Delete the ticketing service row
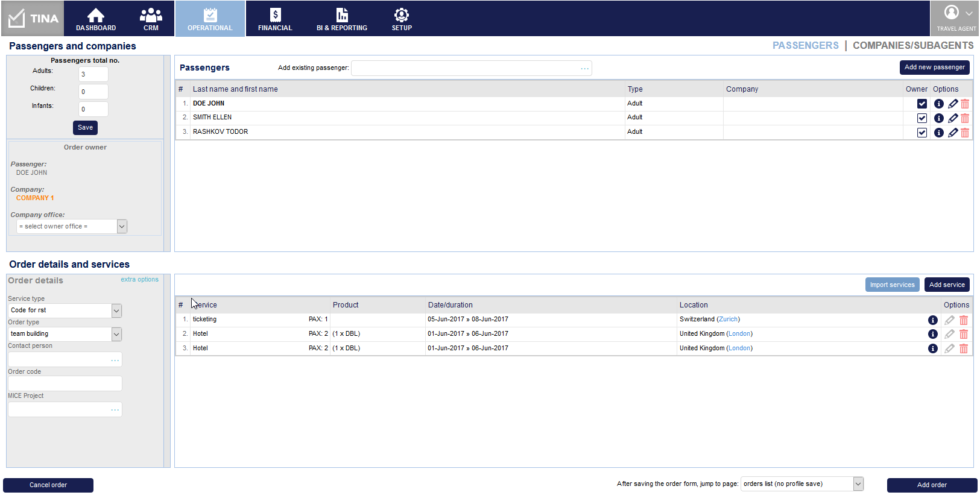The height and width of the screenshot is (498, 980). coord(964,320)
